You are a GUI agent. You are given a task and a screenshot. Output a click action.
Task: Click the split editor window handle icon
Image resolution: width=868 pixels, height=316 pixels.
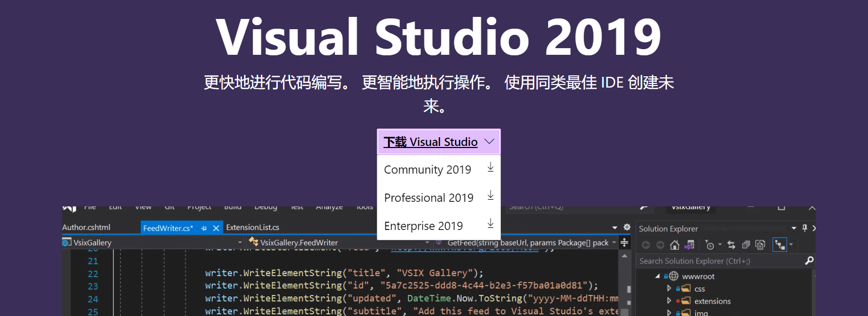pyautogui.click(x=624, y=243)
